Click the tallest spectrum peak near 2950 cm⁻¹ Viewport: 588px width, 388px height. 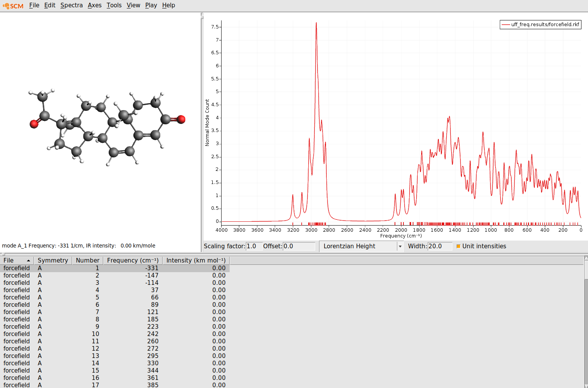point(316,23)
